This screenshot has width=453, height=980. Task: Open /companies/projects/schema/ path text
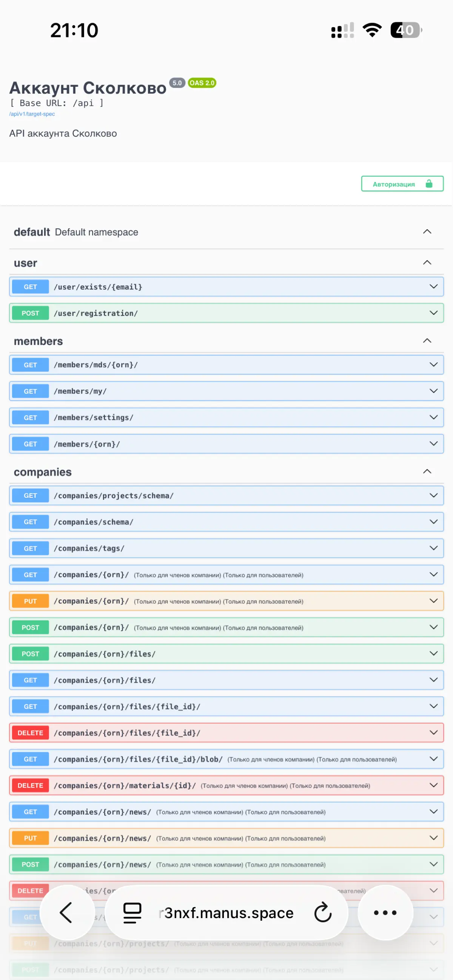point(114,496)
